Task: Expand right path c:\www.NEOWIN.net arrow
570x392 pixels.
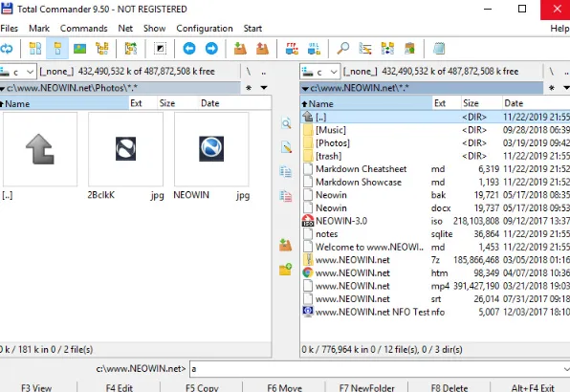Action: tap(305, 88)
